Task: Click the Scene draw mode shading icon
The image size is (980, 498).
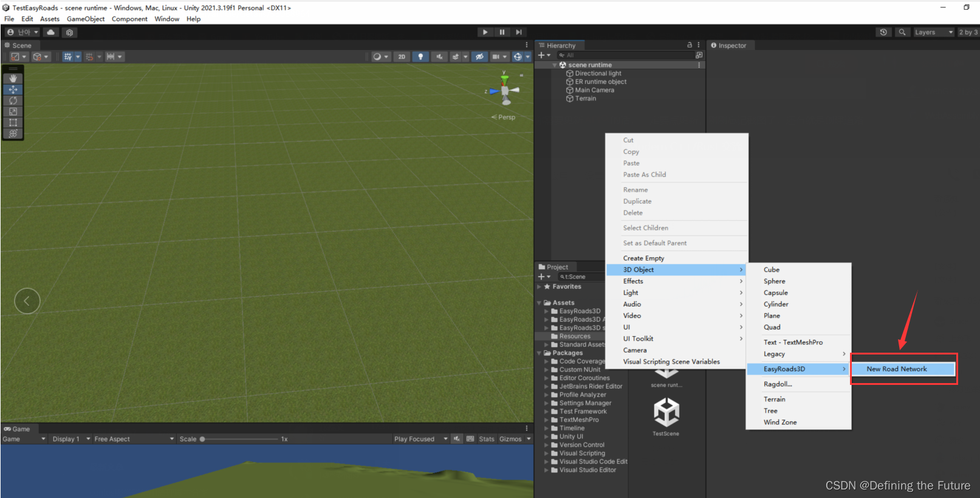Action: 380,57
